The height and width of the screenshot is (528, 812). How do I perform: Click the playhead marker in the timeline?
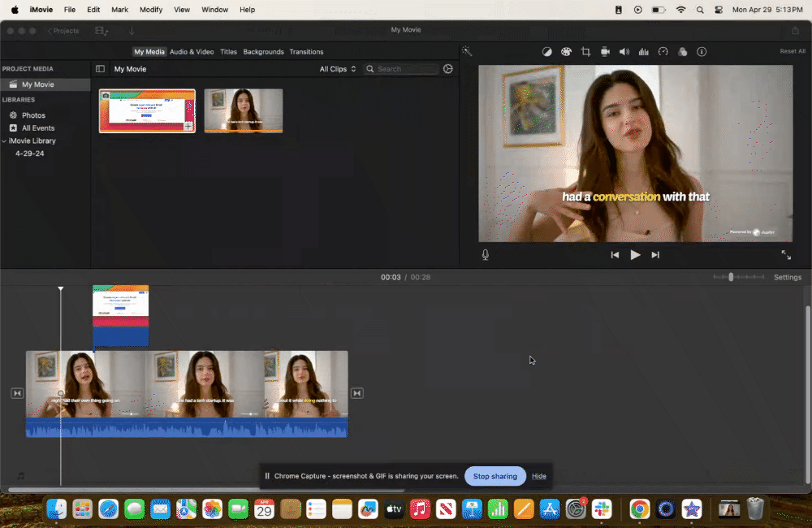(61, 288)
